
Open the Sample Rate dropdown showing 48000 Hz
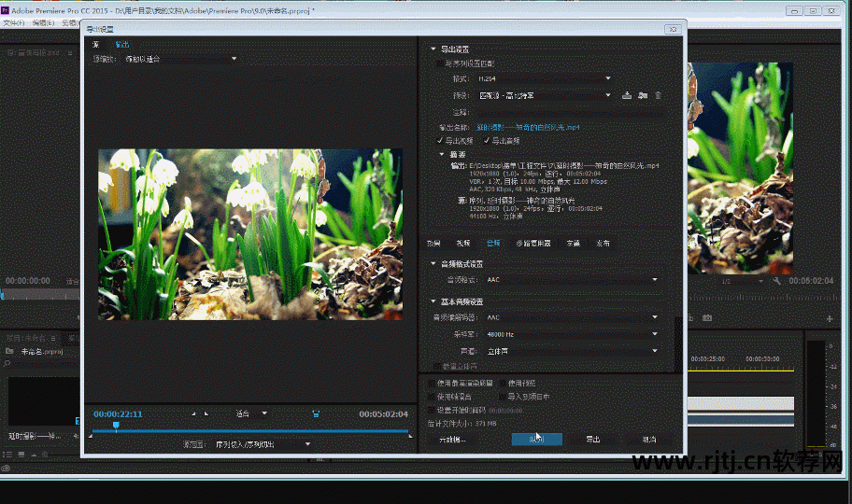pyautogui.click(x=572, y=334)
